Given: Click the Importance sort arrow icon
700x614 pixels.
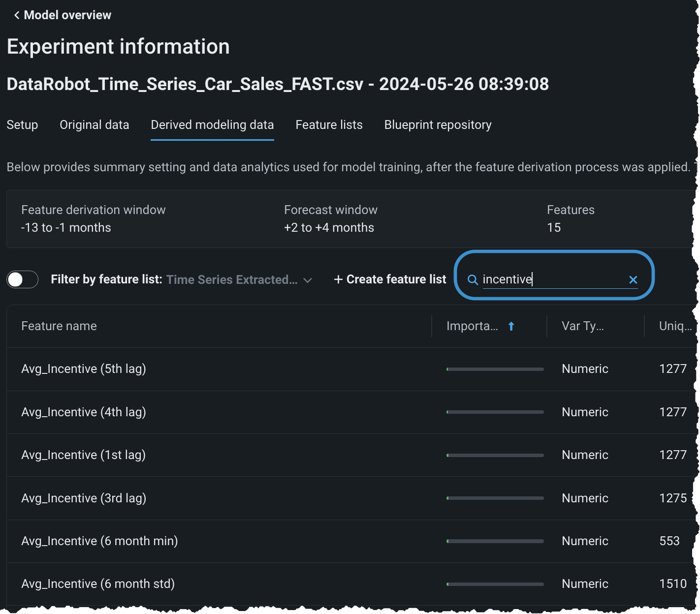Looking at the screenshot, I should pos(511,326).
